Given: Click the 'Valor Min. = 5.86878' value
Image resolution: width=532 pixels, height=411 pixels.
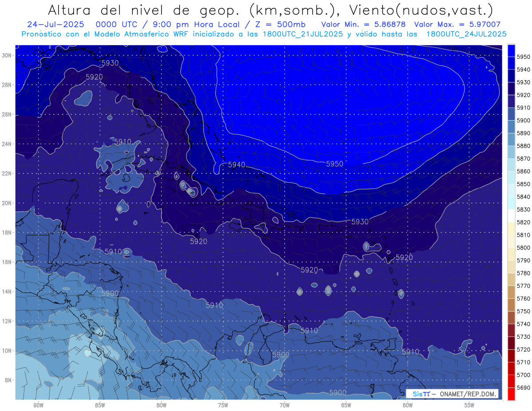Looking at the screenshot, I should (364, 24).
